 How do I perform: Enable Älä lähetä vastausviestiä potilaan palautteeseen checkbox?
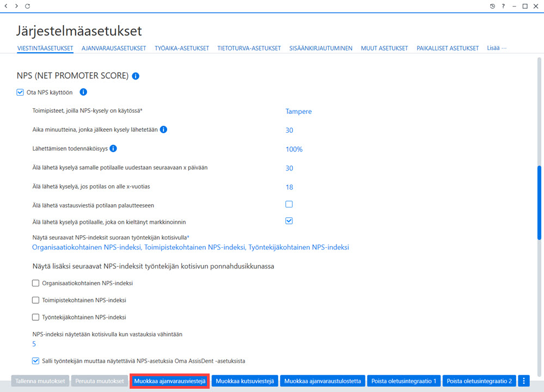point(289,204)
